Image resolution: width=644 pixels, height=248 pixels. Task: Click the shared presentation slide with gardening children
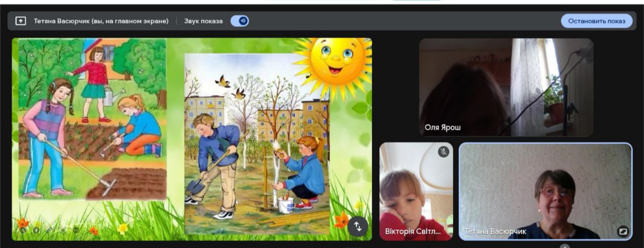192,139
